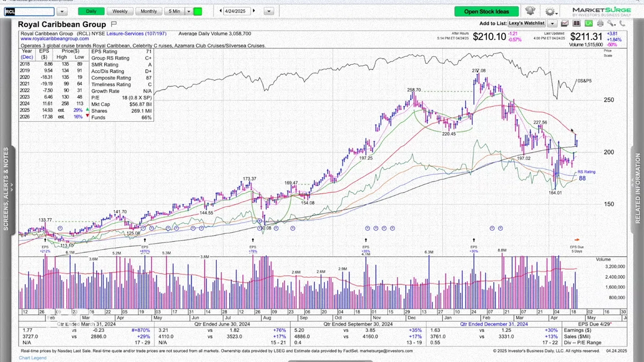Image resolution: width=644 pixels, height=362 pixels.
Task: Click the chart view icon beside watchlist
Action: [x=565, y=23]
